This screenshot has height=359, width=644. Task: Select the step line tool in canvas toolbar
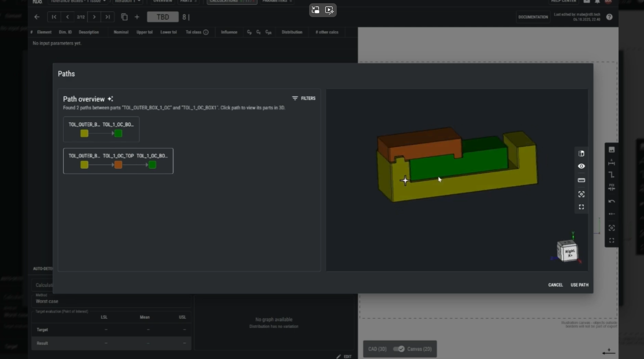tap(612, 175)
